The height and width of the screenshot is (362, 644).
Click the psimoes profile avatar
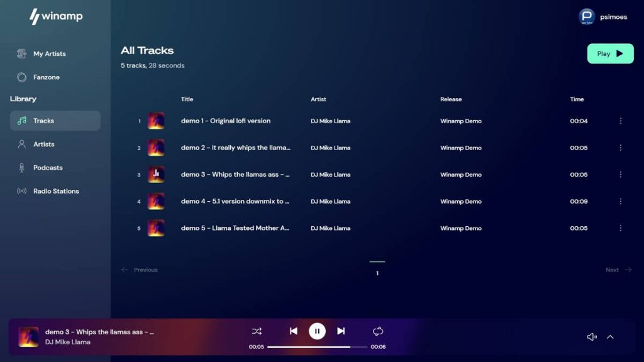click(586, 17)
